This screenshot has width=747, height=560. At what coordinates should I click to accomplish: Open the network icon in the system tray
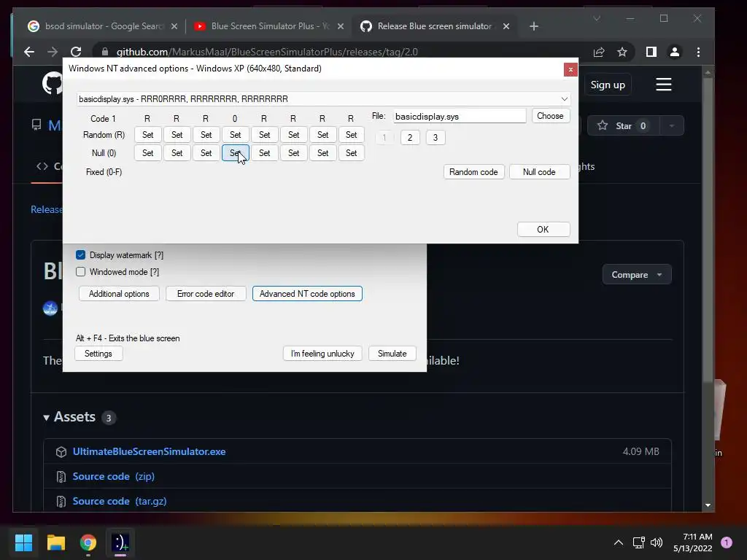638,542
